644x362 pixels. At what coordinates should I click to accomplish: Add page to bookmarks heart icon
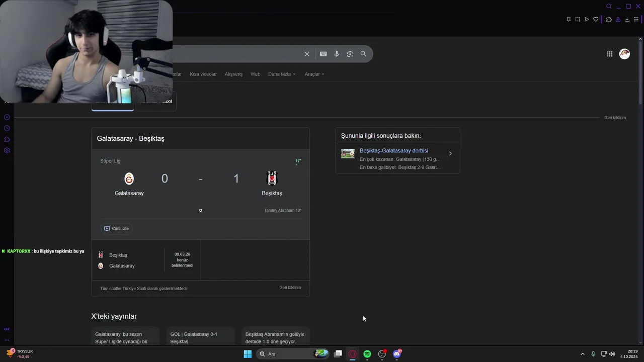596,19
